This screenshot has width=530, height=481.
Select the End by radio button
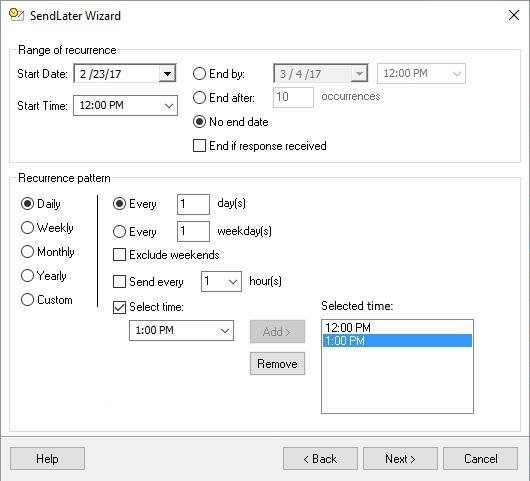coord(199,74)
